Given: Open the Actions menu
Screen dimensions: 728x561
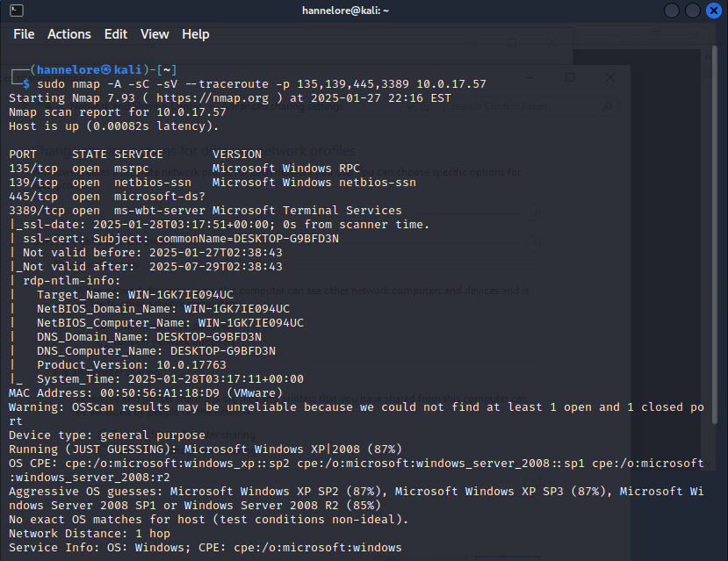Looking at the screenshot, I should tap(69, 34).
